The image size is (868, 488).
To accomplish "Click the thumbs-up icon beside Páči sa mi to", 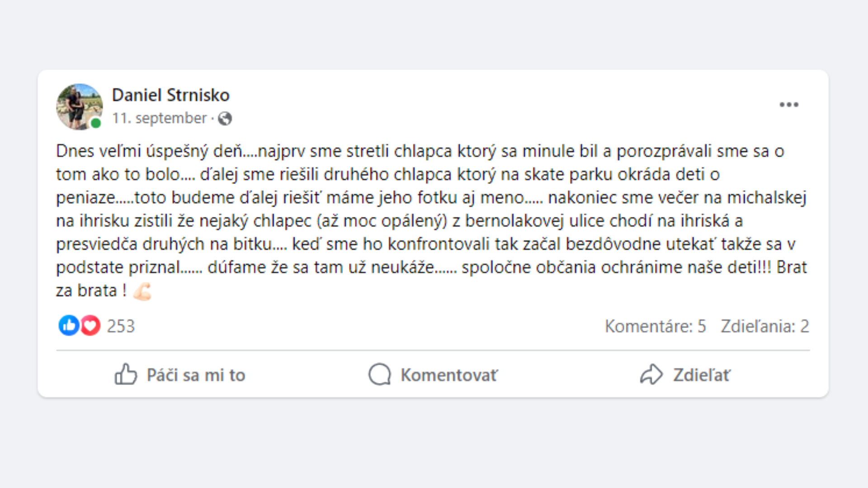I will pyautogui.click(x=125, y=375).
